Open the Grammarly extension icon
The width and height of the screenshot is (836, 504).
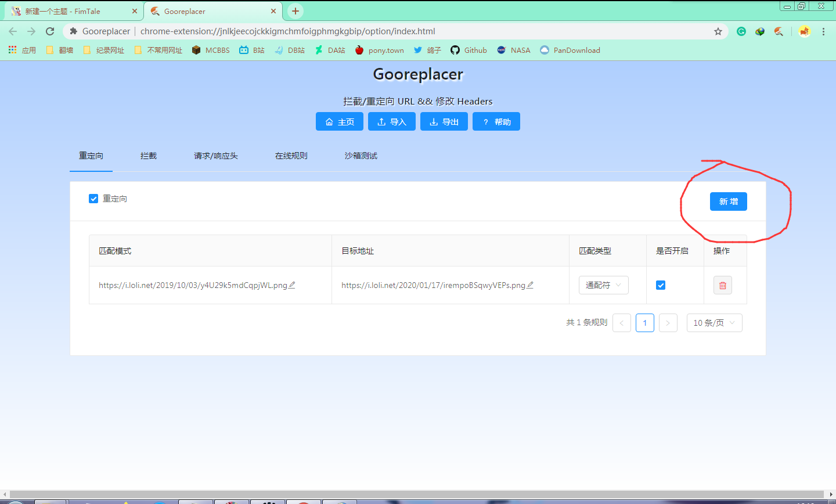point(741,31)
